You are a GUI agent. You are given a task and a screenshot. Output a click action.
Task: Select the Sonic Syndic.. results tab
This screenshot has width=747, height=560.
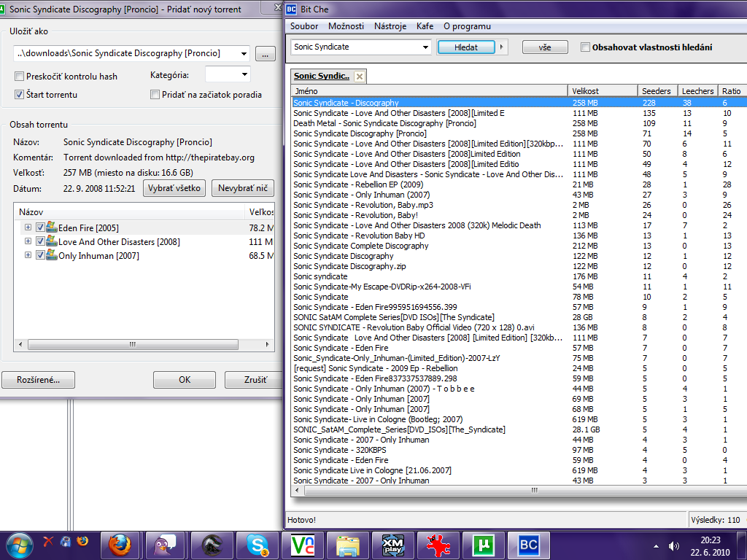(x=322, y=76)
